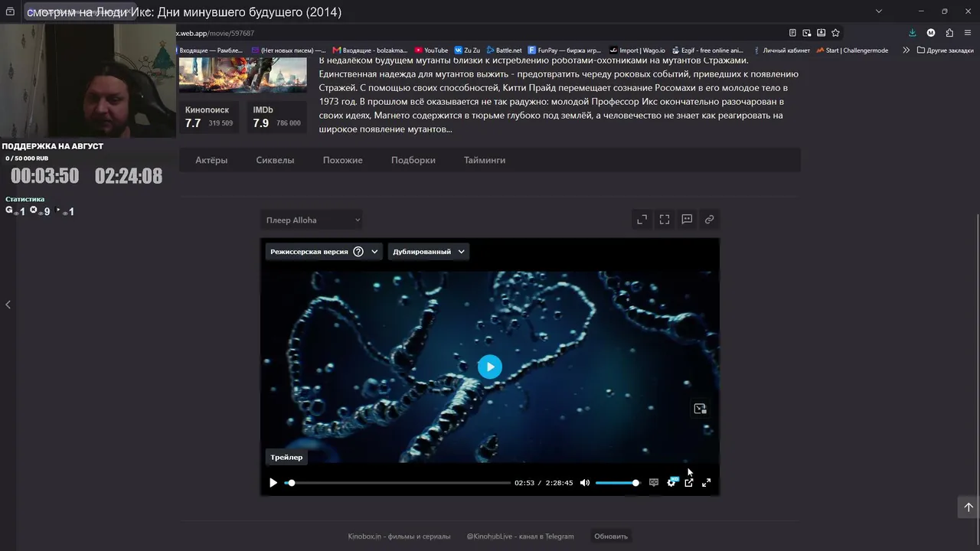The width and height of the screenshot is (980, 551).
Task: Open browser downloads arrow icon
Action: pos(913,33)
